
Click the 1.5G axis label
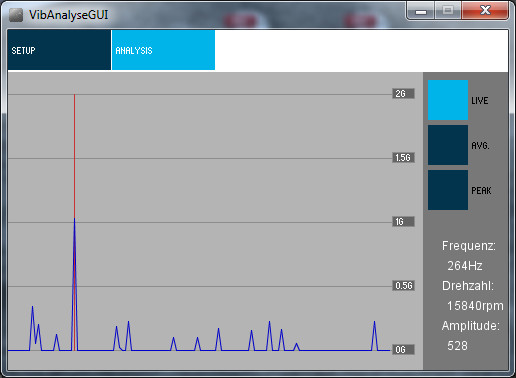point(403,158)
